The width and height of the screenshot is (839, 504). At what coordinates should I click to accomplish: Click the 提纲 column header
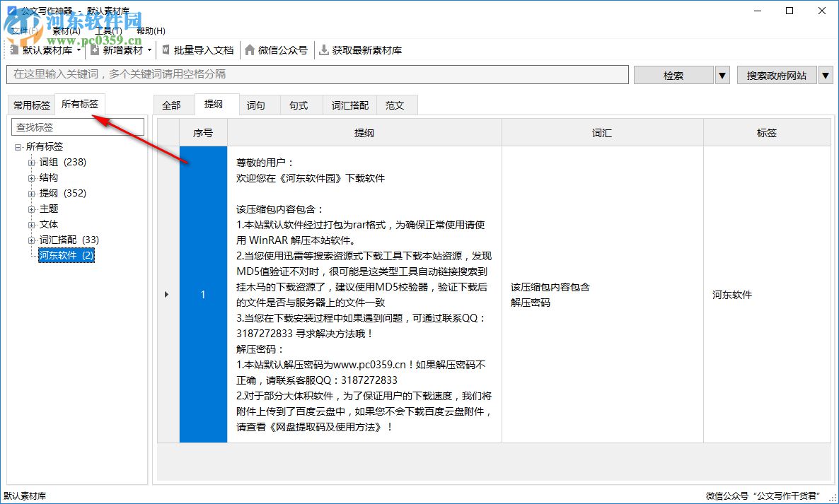364,133
